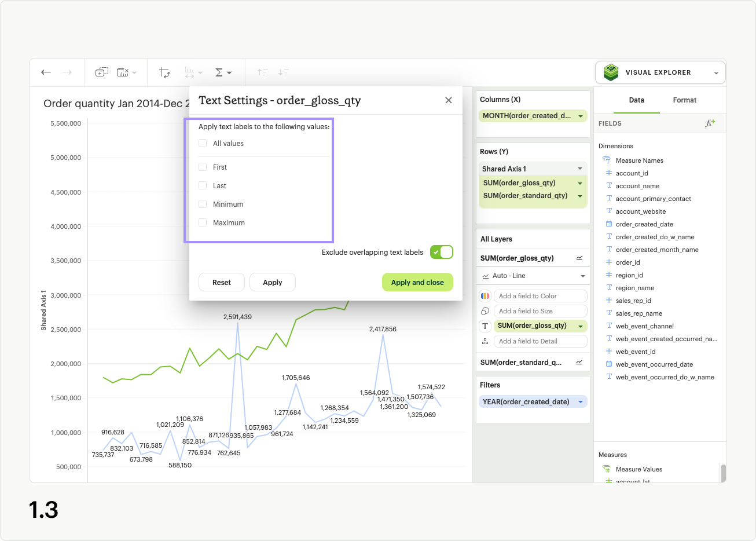
Task: Open YEAR(order_created_date) filter dropdown
Action: click(x=581, y=402)
